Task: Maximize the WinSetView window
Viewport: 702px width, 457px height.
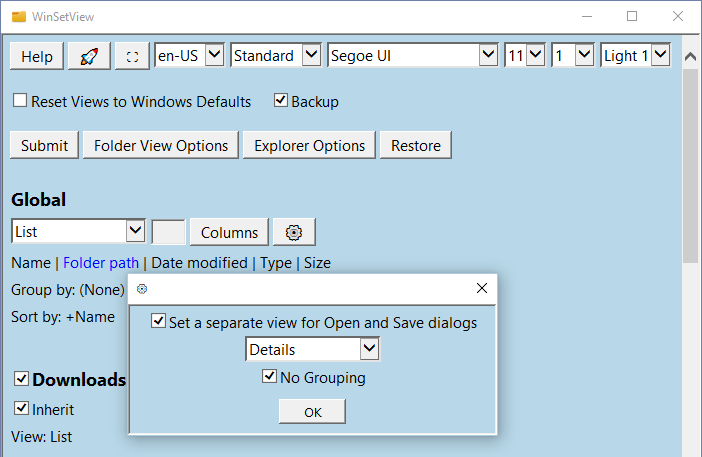Action: [632, 17]
